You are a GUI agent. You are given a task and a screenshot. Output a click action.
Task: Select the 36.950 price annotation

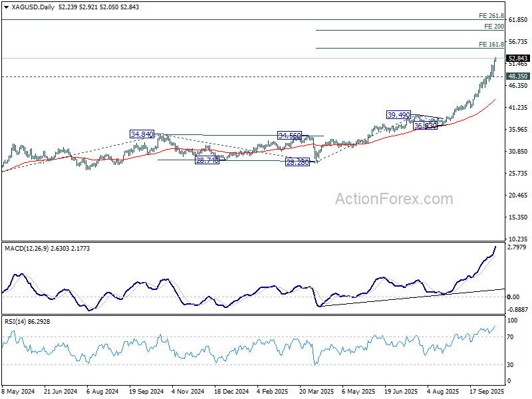point(425,125)
